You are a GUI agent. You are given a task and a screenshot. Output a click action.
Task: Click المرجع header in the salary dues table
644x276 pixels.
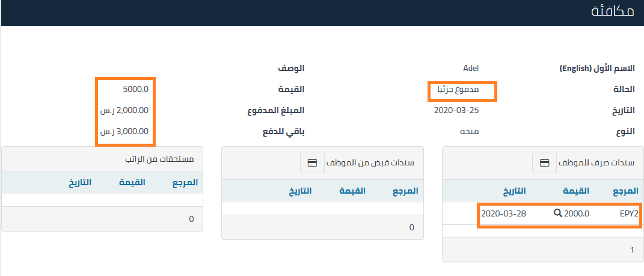[x=185, y=181]
